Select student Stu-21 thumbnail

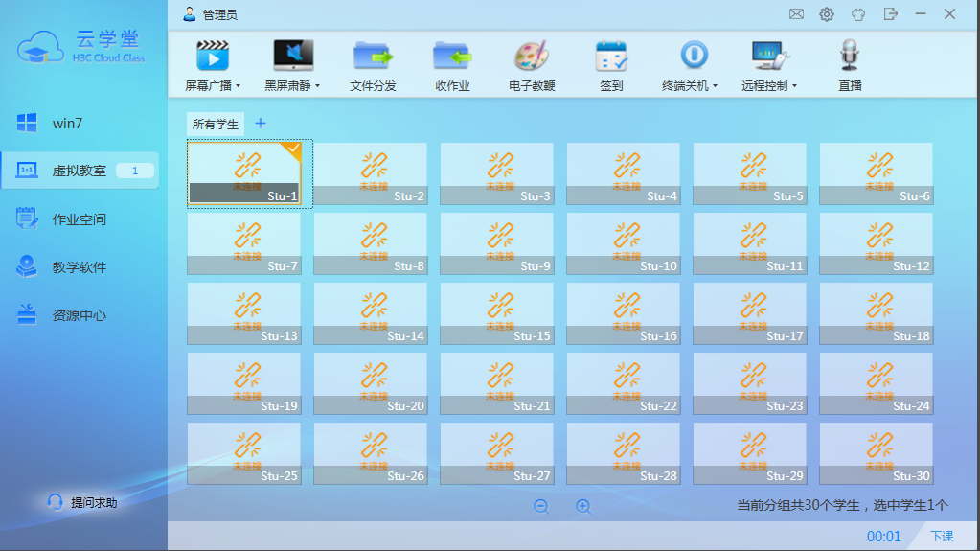coord(497,383)
